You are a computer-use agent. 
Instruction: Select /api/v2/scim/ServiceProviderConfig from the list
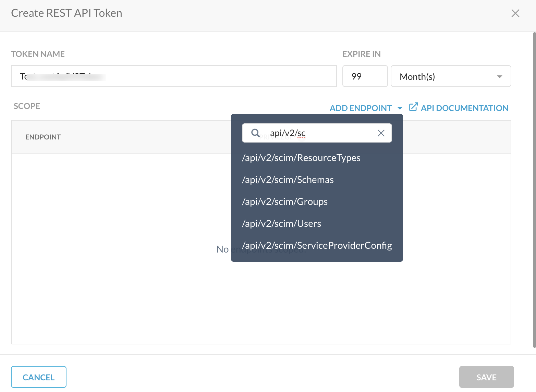coord(317,245)
